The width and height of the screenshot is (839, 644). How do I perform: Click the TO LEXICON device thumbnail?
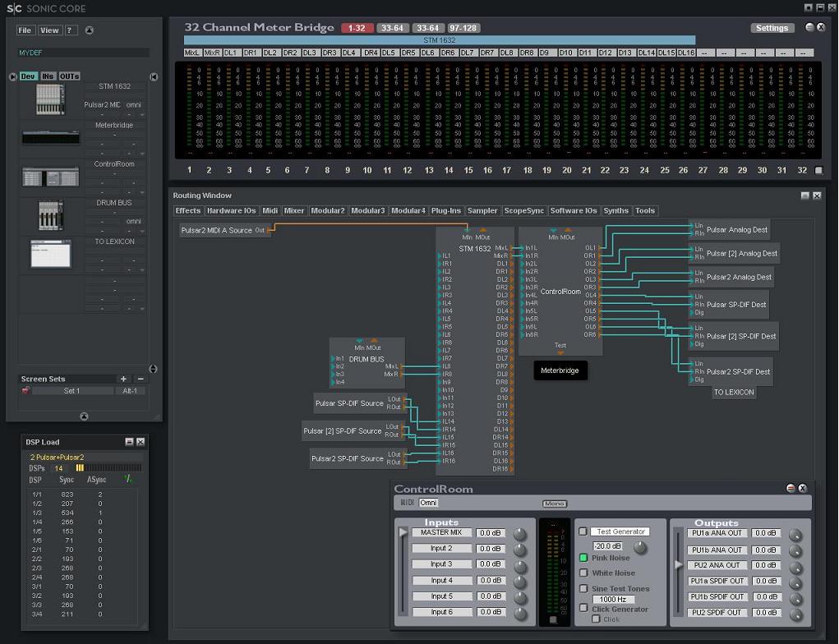[50, 254]
